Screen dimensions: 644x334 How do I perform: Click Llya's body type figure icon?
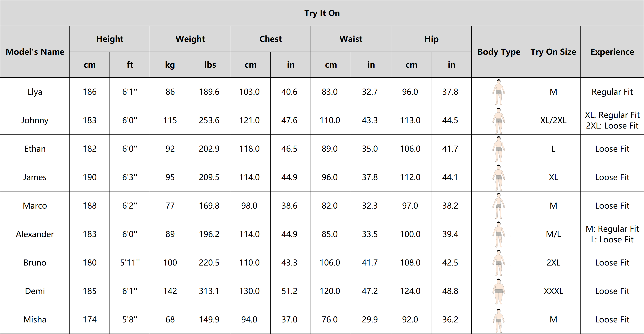click(x=498, y=92)
